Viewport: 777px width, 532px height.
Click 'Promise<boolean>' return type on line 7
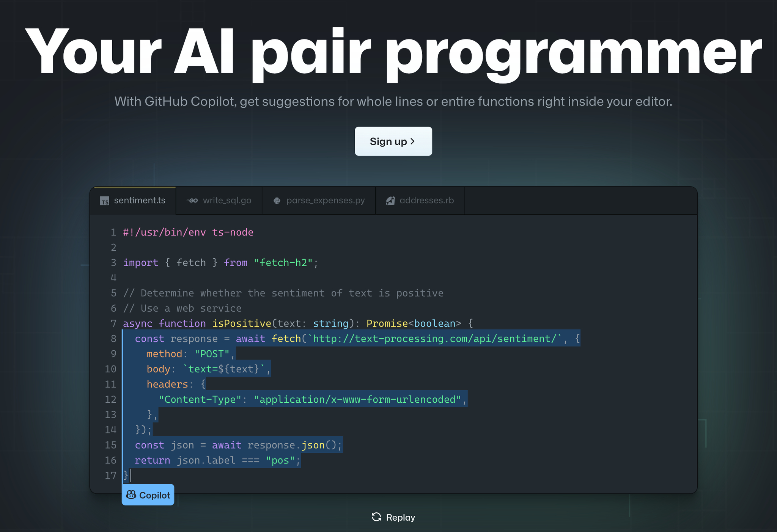pyautogui.click(x=414, y=323)
